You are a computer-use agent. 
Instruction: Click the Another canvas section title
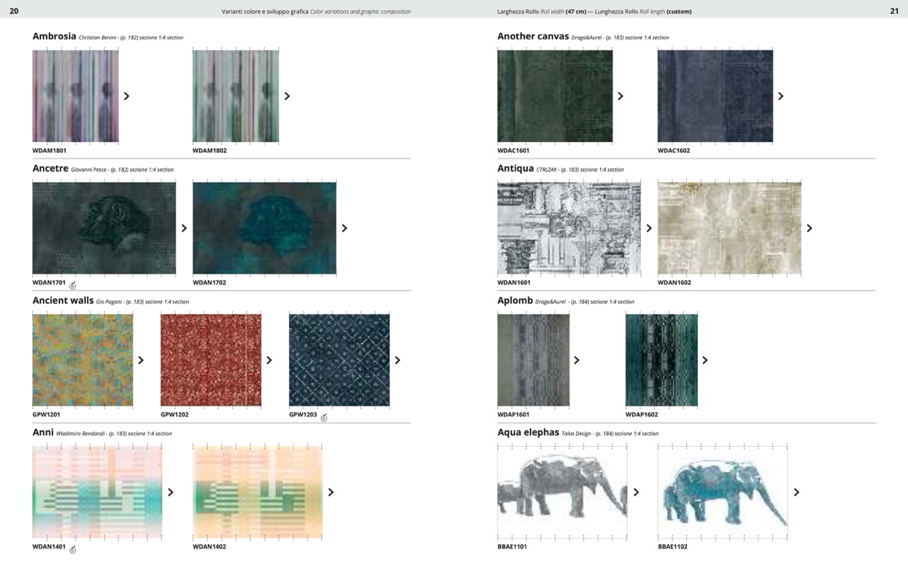pos(533,36)
